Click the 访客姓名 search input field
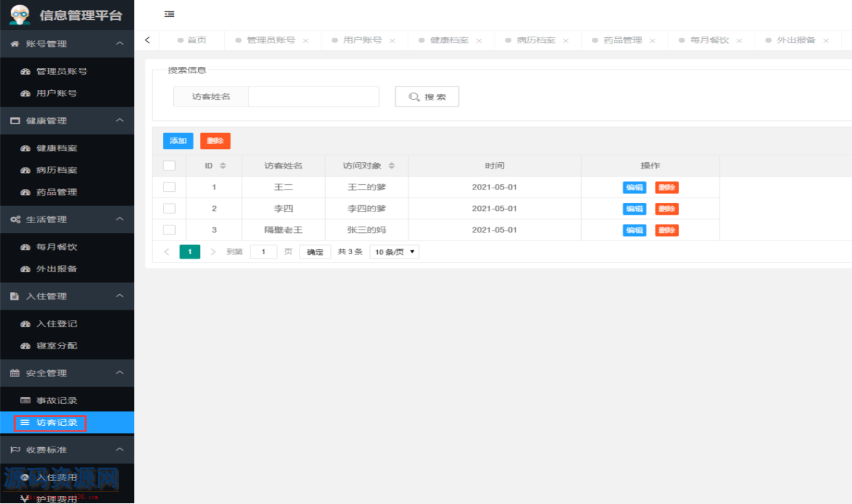 coord(314,97)
